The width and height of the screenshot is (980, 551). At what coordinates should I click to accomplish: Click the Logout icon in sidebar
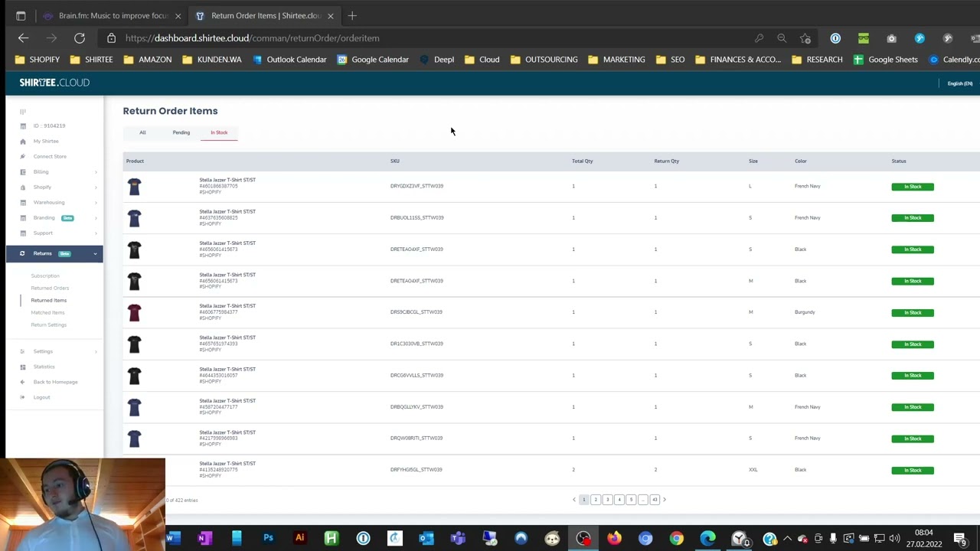23,397
